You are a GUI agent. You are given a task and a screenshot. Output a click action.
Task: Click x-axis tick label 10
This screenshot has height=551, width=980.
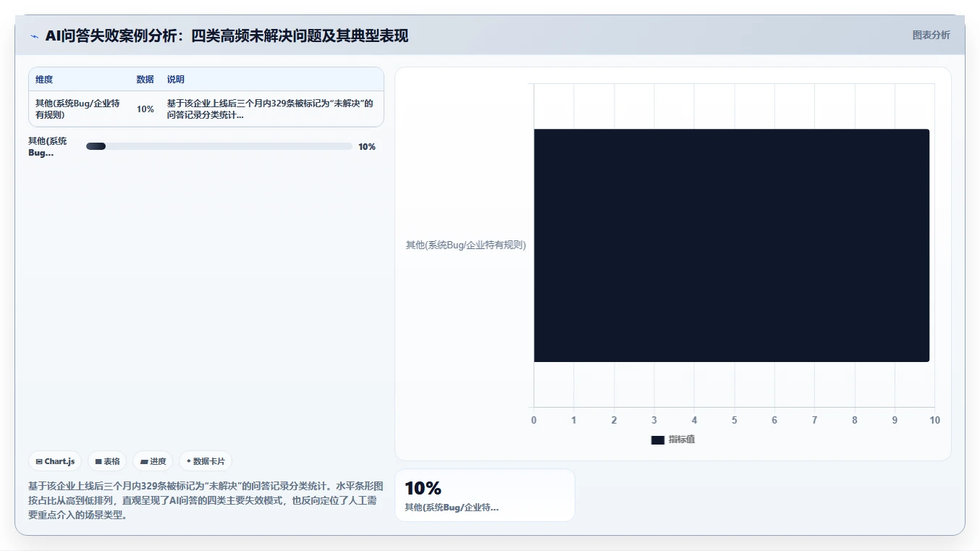[x=934, y=420]
